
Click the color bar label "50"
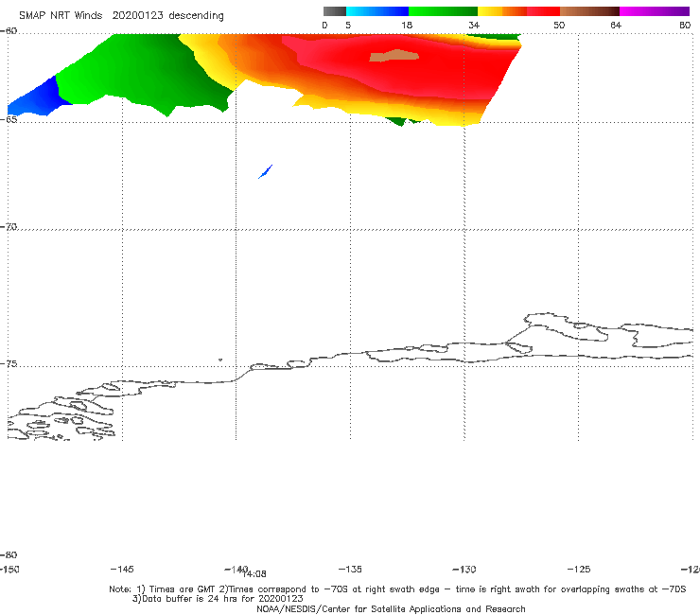(x=559, y=25)
